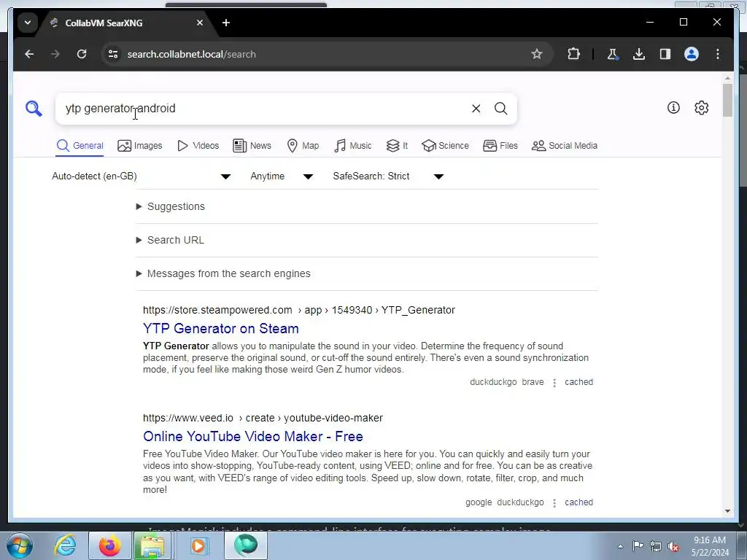747x560 pixels.
Task: Click the store.steampowered.com result URL
Action: click(298, 311)
